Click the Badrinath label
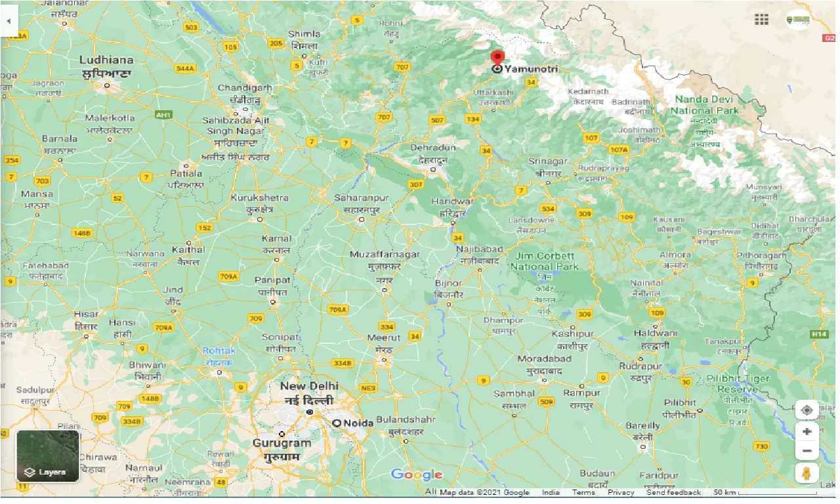The width and height of the screenshot is (840, 504). (x=631, y=107)
